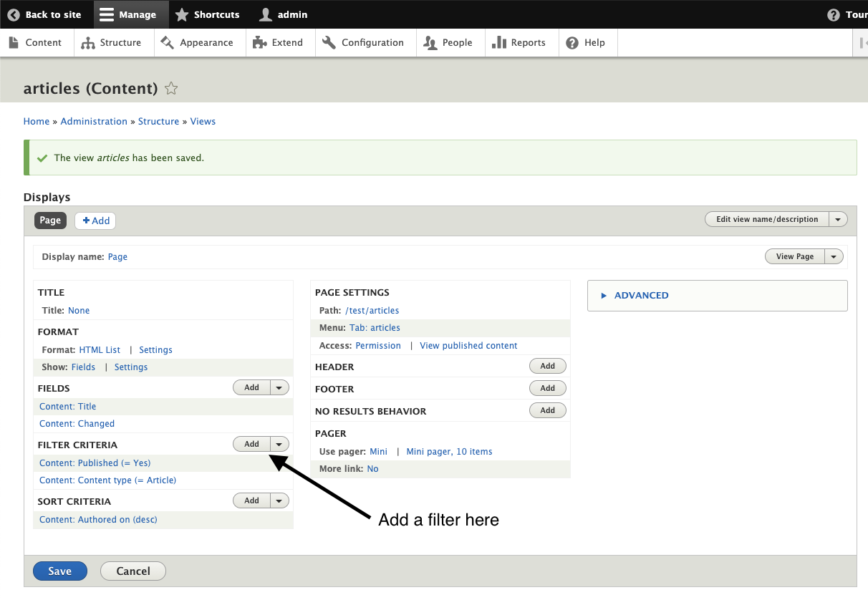Open the Manage menu
This screenshot has width=868, height=600.
[x=131, y=14]
